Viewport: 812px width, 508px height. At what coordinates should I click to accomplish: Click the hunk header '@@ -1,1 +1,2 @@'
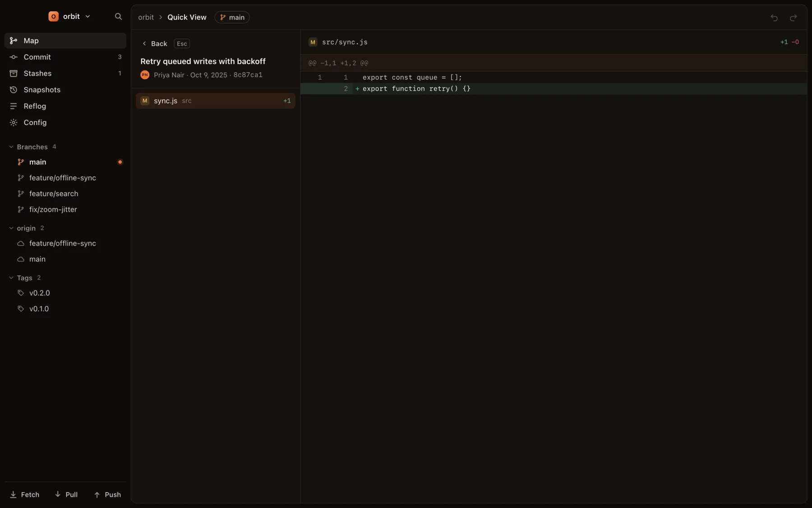pos(338,63)
